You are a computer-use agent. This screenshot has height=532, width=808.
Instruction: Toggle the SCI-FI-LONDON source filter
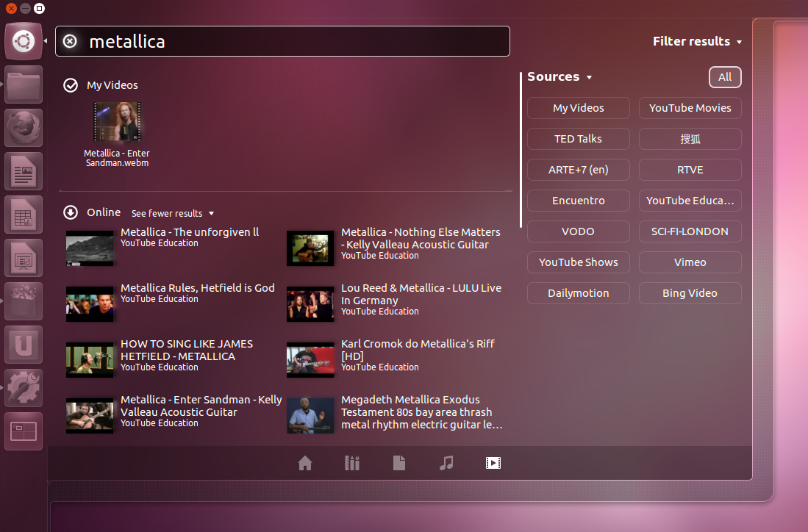coord(690,231)
